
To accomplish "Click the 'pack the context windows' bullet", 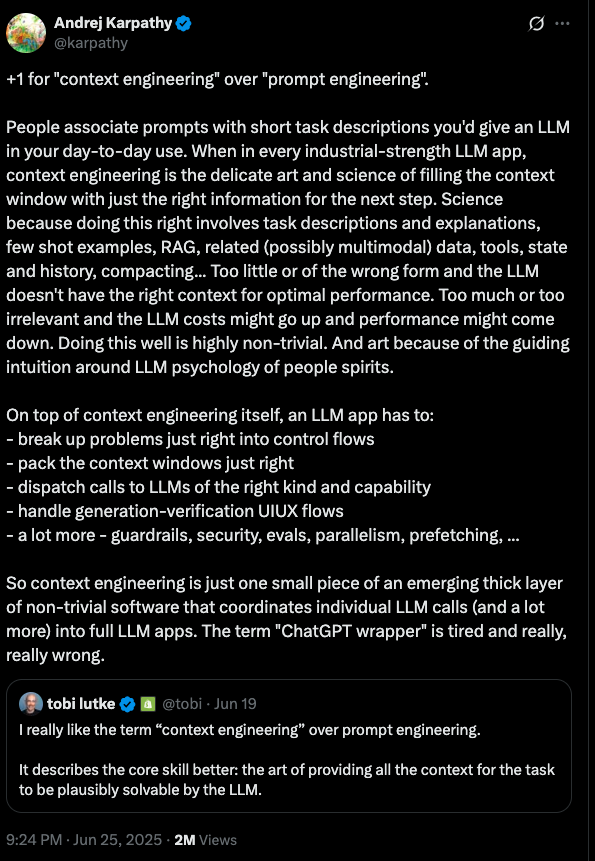I will (150, 463).
